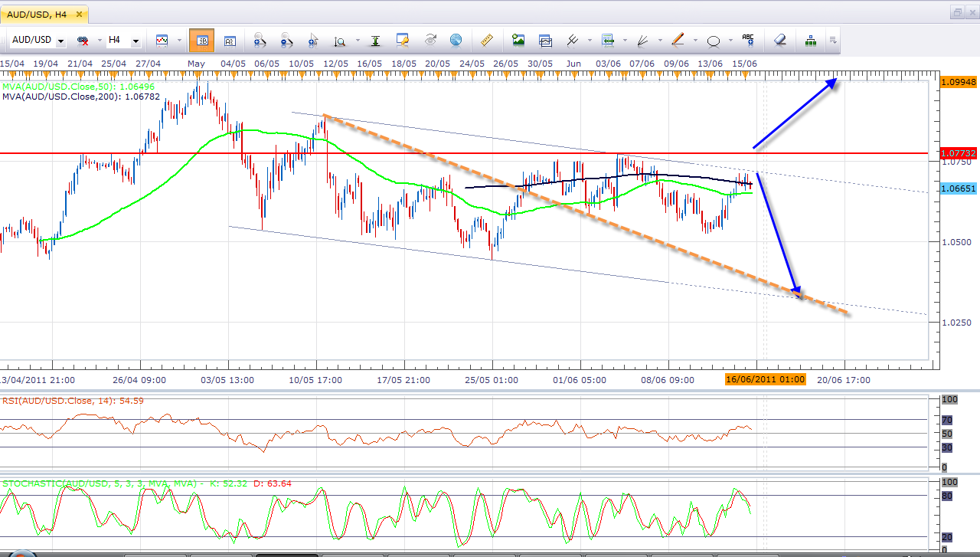Click the May date in top axis
Viewport: 980px width, 557px height.
click(197, 63)
